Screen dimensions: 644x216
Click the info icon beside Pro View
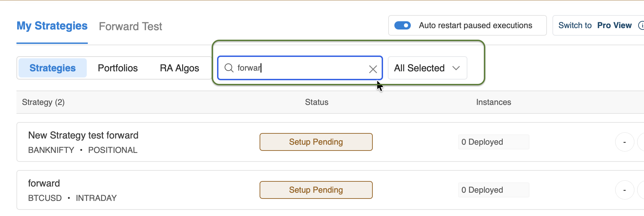click(x=641, y=25)
